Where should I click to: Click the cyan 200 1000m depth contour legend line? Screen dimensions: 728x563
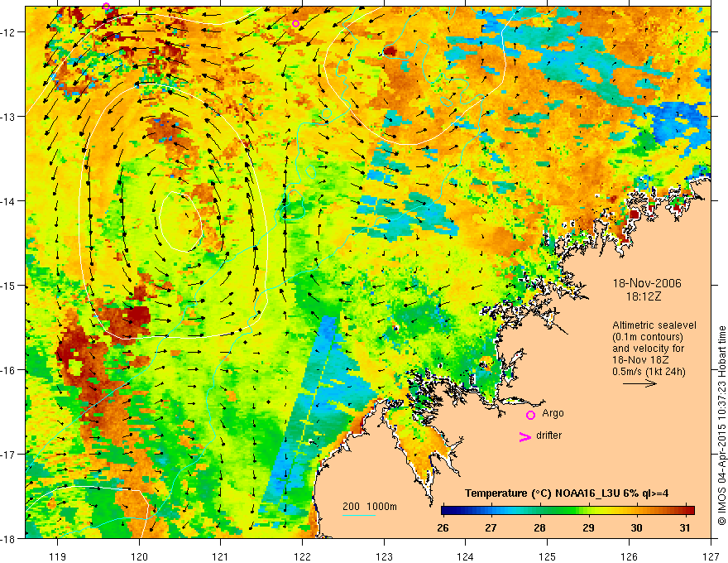point(359,515)
